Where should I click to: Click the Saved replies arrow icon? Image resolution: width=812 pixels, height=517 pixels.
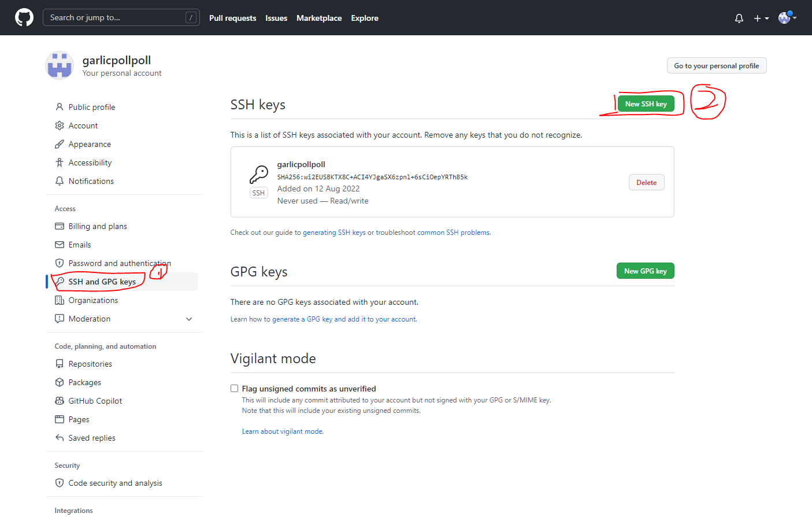coord(60,438)
